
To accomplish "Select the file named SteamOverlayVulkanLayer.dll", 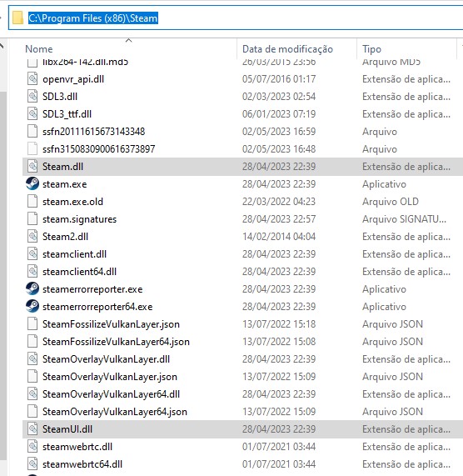I will pyautogui.click(x=106, y=359).
